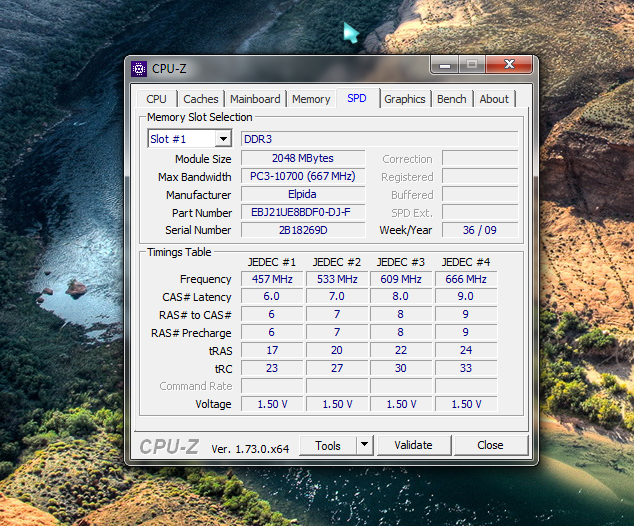Click the JEDEC #3 column header

click(x=401, y=262)
